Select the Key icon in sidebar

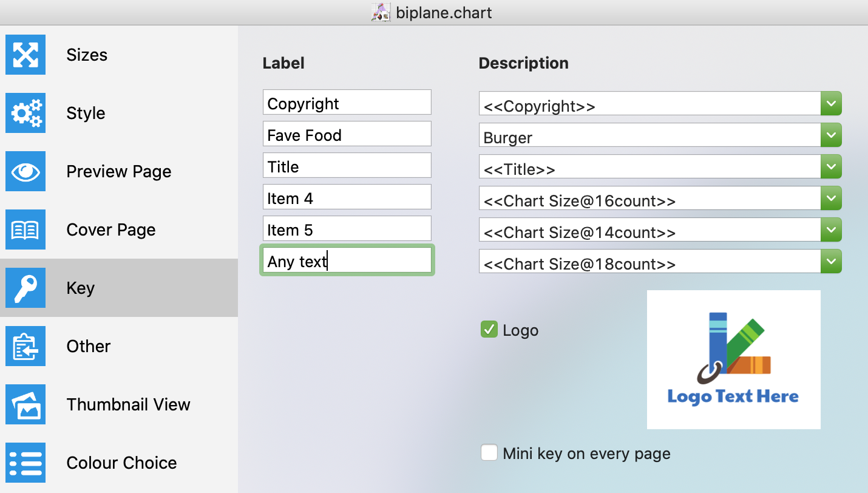coord(25,288)
